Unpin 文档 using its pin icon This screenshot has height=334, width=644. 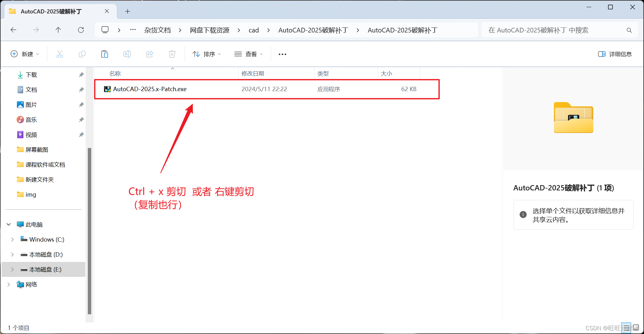point(81,90)
